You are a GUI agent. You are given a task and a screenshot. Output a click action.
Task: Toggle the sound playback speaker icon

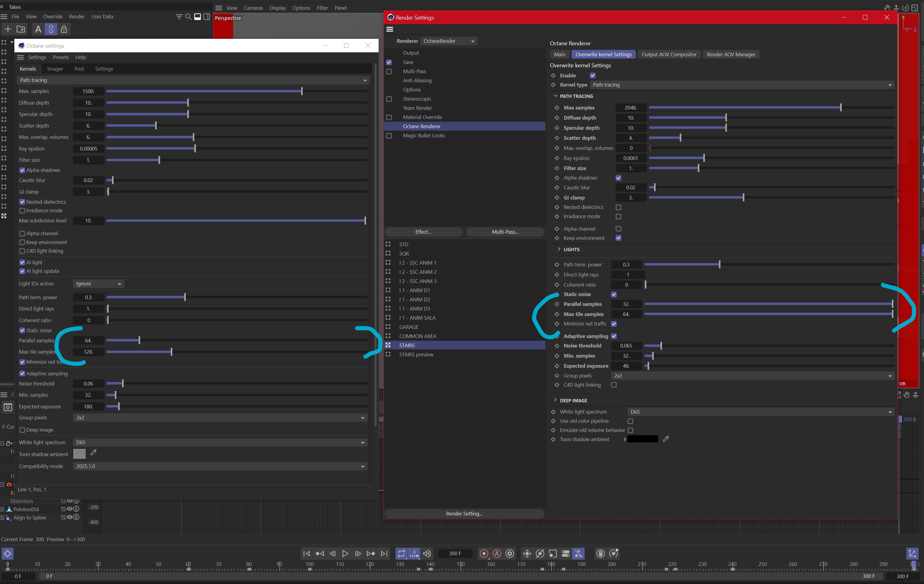point(427,553)
